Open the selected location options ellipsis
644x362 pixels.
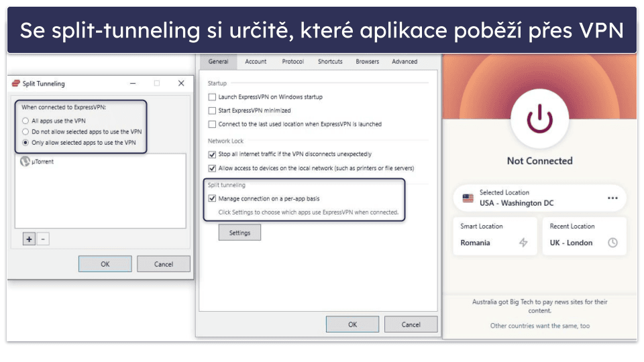(x=612, y=198)
